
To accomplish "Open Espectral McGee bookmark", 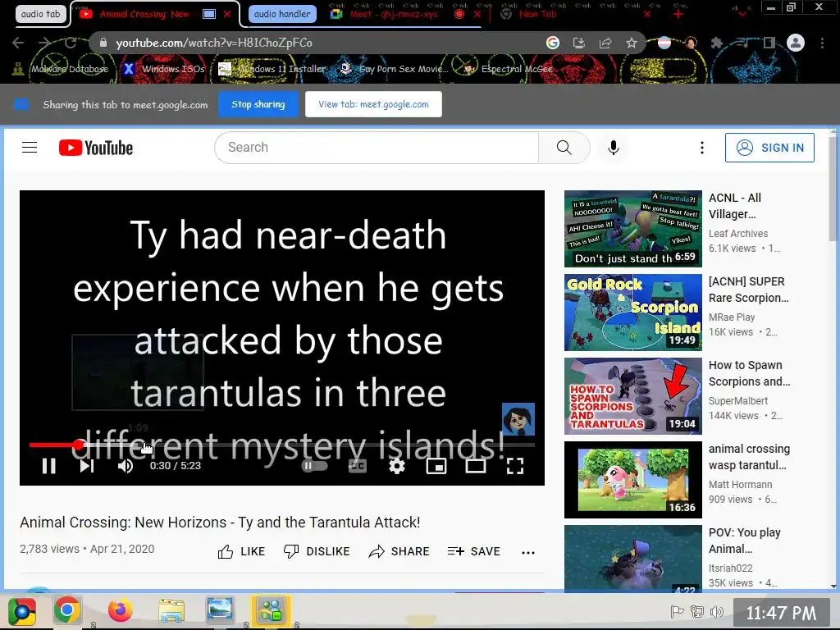I will point(508,69).
